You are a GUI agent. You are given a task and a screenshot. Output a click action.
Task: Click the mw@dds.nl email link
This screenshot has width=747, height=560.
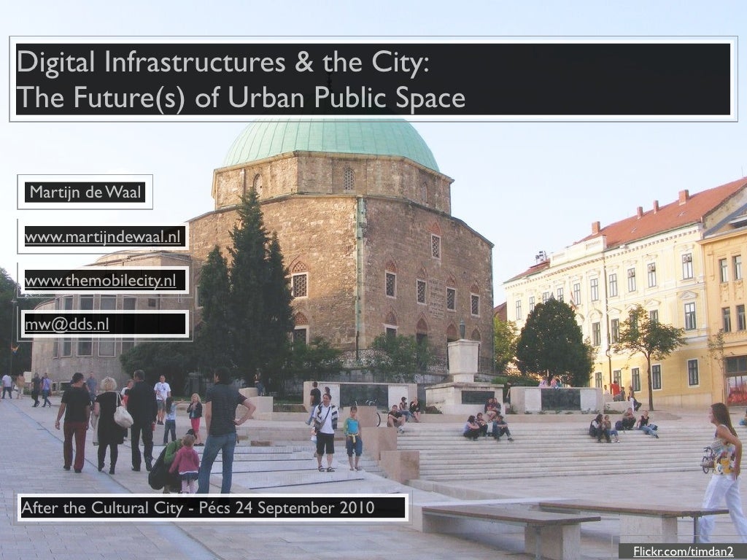pos(67,324)
